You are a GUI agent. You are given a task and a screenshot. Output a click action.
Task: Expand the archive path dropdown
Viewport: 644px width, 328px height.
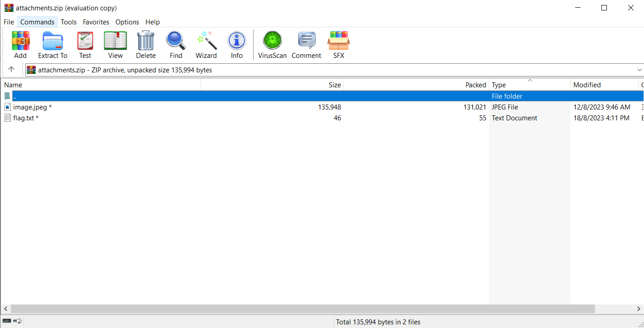click(639, 70)
